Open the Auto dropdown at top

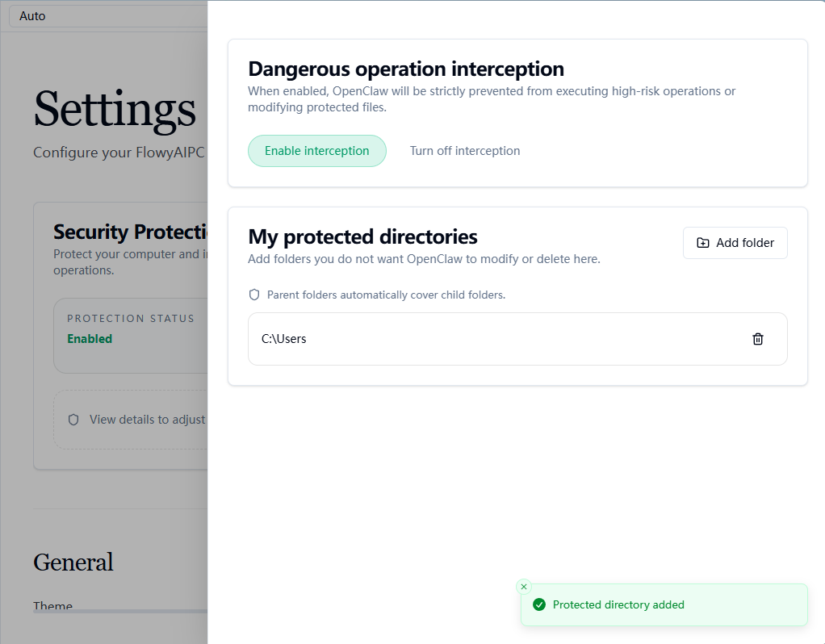[x=108, y=16]
